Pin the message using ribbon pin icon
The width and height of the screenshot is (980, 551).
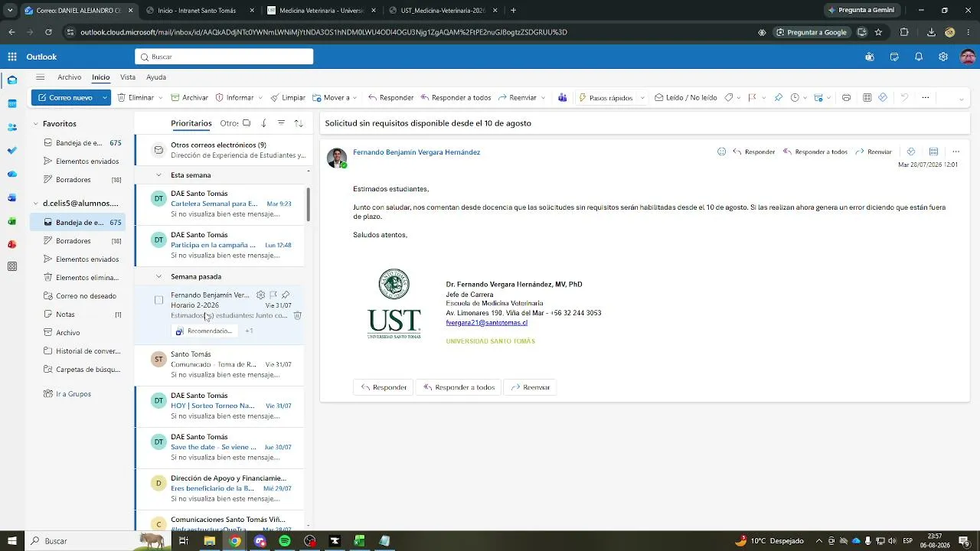(x=778, y=98)
